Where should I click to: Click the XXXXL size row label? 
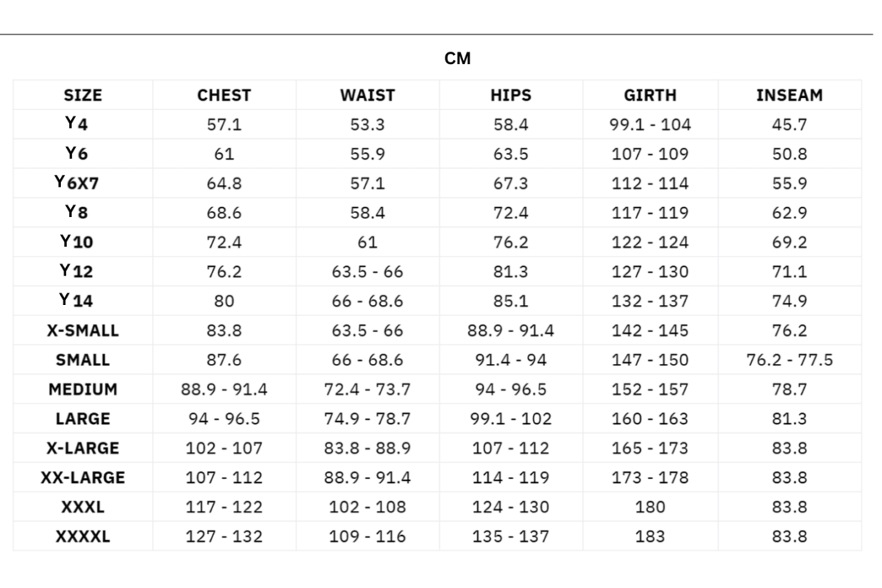pos(83,537)
